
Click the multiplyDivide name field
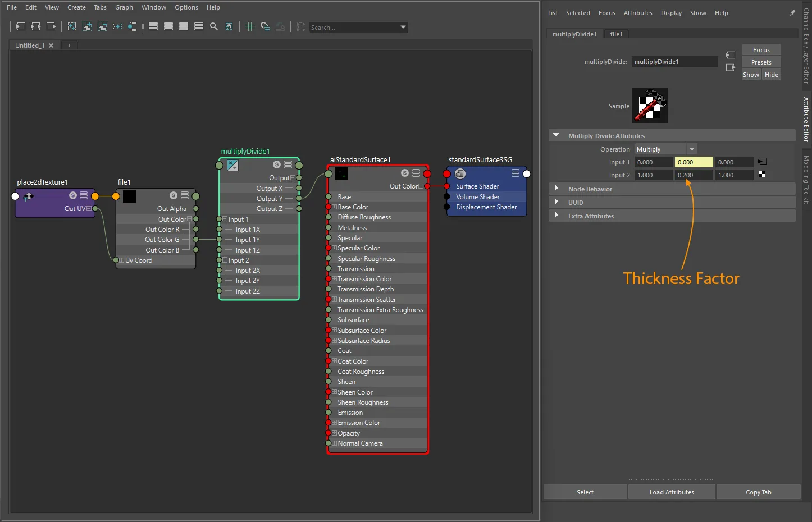(674, 62)
